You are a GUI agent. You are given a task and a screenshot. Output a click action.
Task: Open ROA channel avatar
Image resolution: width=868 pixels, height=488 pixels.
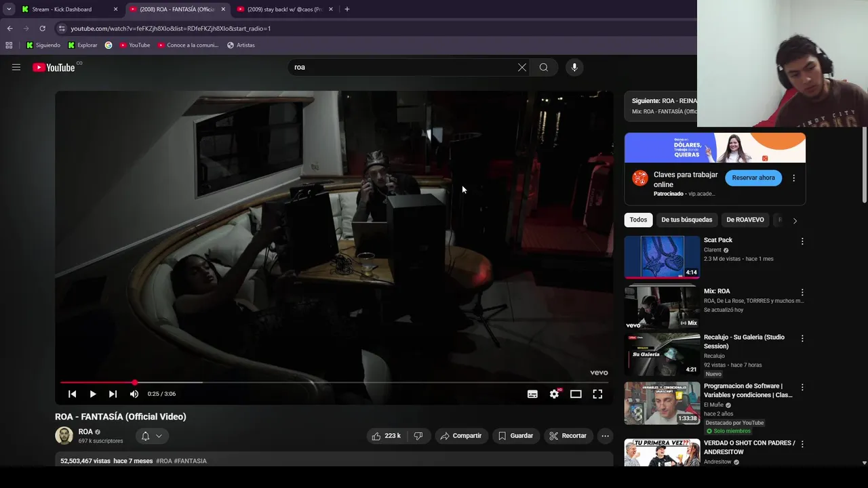(64, 436)
